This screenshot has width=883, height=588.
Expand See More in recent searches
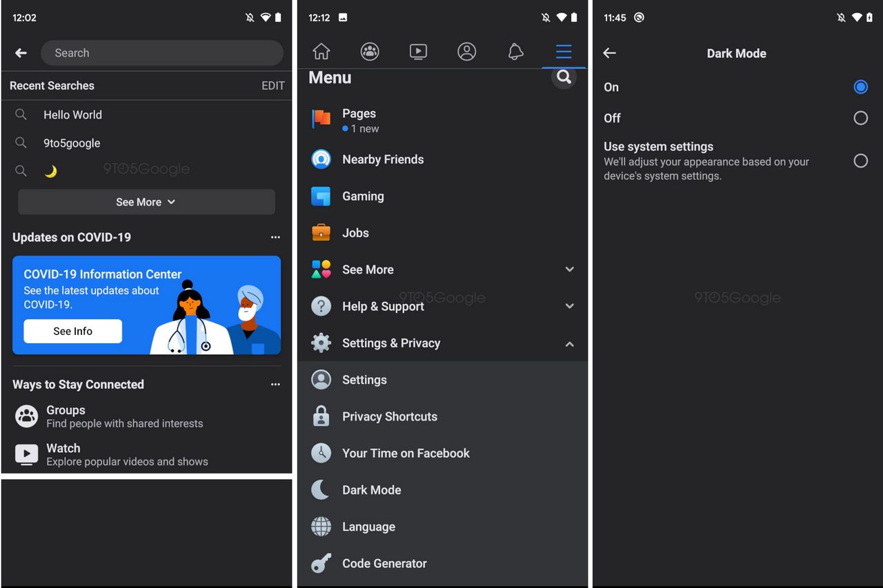(x=146, y=202)
